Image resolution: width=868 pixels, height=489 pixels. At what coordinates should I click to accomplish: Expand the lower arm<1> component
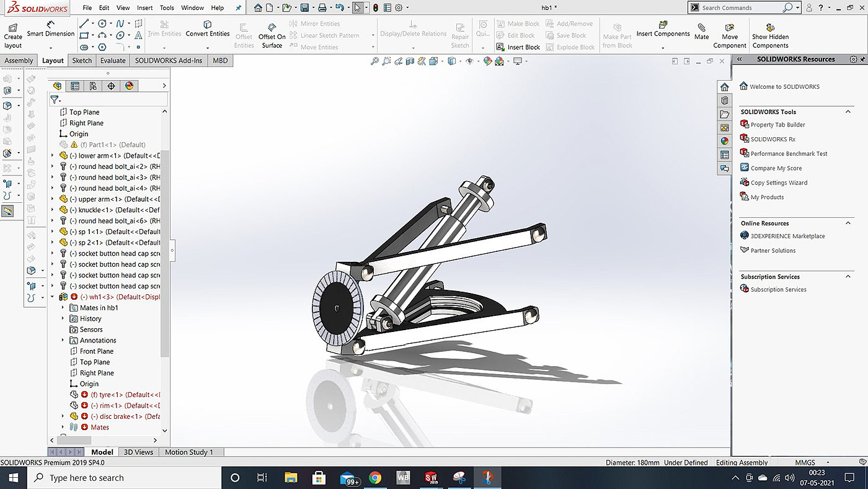tap(53, 156)
